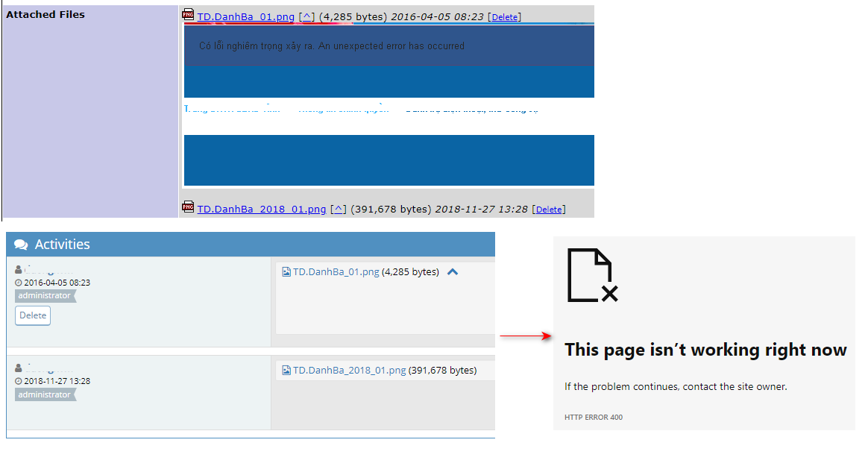The image size is (868, 472).
Task: Collapse the TD.DanhBa_01.png preview using the chevron in Activities
Action: [x=452, y=272]
